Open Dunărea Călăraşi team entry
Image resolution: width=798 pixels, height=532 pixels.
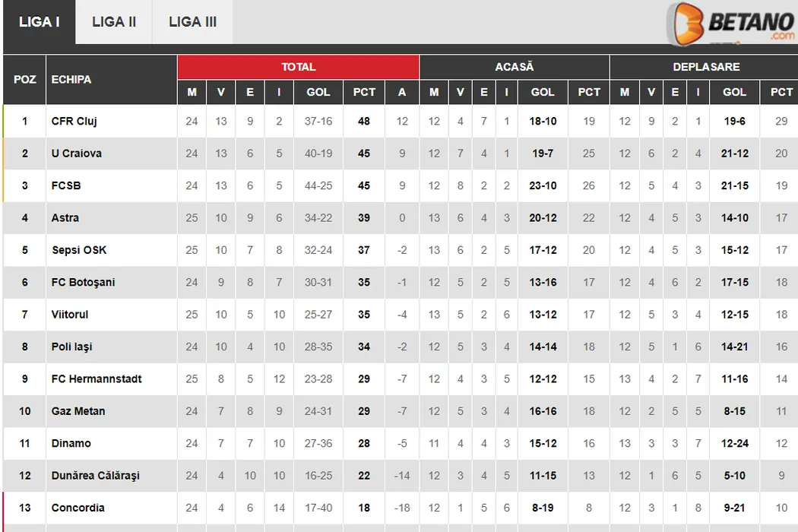click(96, 476)
